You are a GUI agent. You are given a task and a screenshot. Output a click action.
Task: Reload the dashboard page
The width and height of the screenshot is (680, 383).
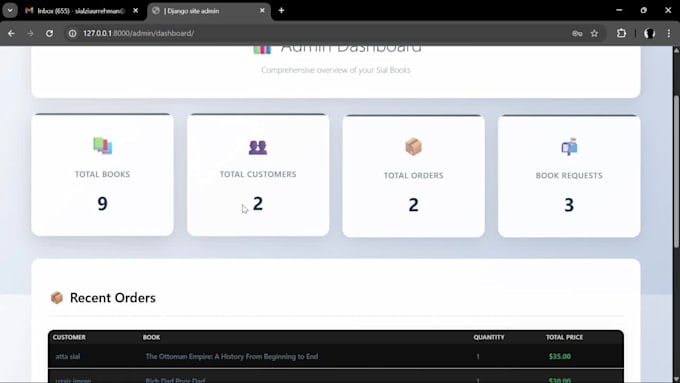pos(49,33)
